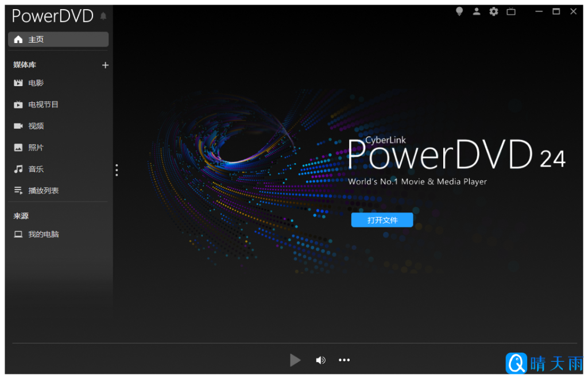
Task: Open the lightbulb tips icon
Action: (x=459, y=11)
